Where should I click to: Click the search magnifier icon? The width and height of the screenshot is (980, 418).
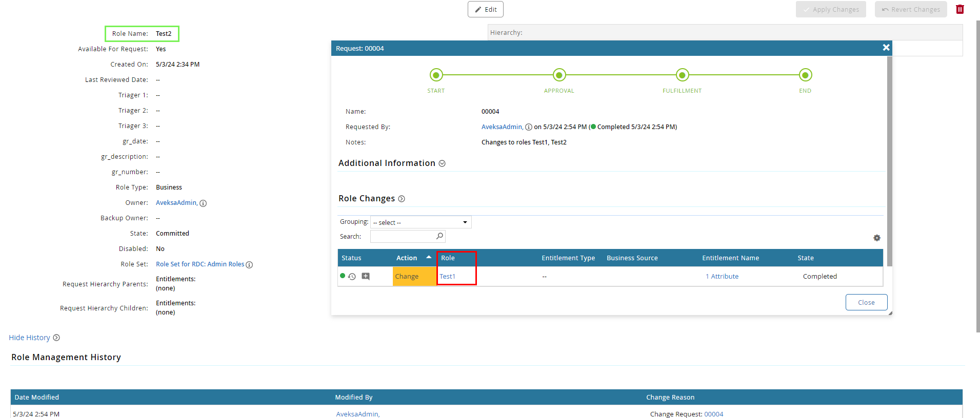coord(439,236)
